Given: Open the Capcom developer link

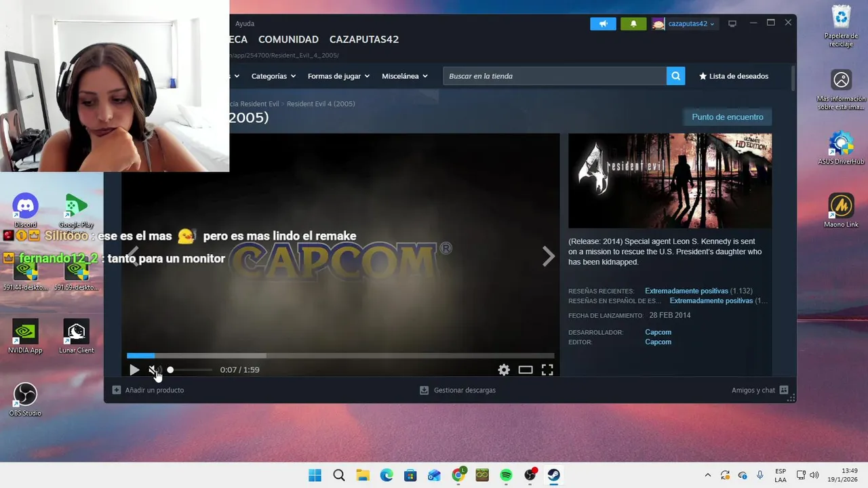Looking at the screenshot, I should tap(658, 332).
